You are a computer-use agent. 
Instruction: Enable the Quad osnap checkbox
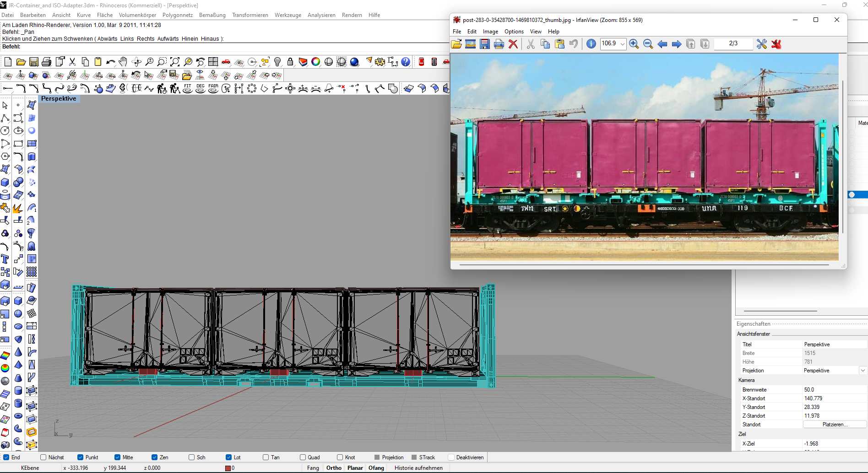(303, 457)
